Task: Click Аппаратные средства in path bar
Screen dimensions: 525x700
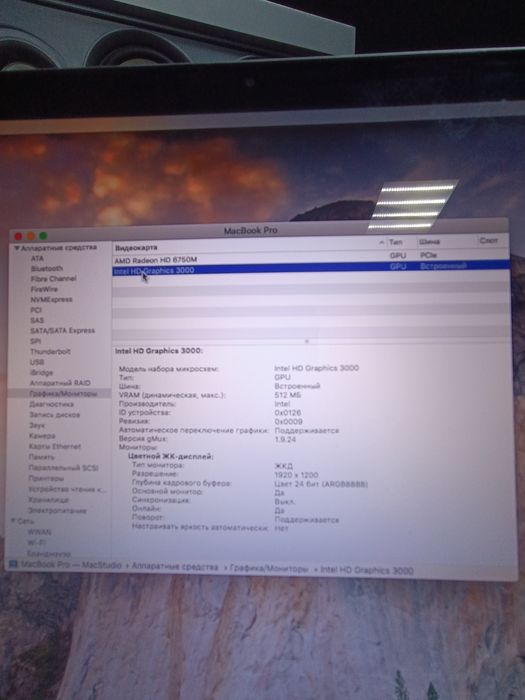Action: pyautogui.click(x=175, y=567)
